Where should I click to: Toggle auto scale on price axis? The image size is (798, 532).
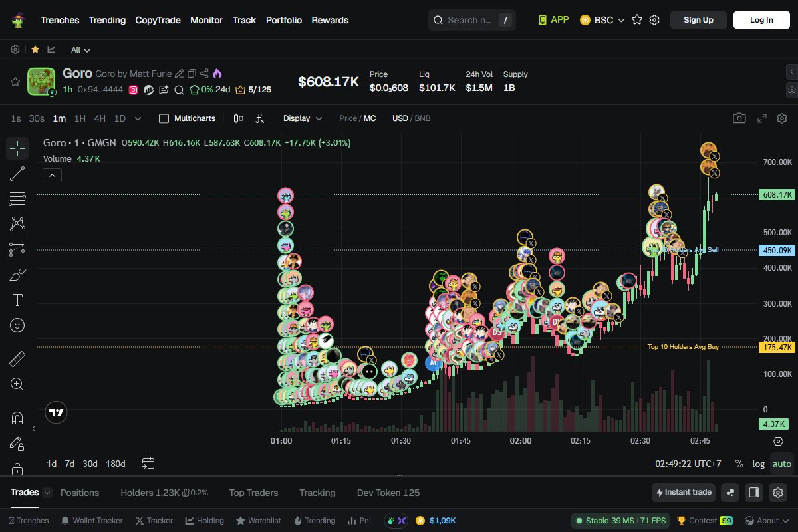[x=782, y=464]
